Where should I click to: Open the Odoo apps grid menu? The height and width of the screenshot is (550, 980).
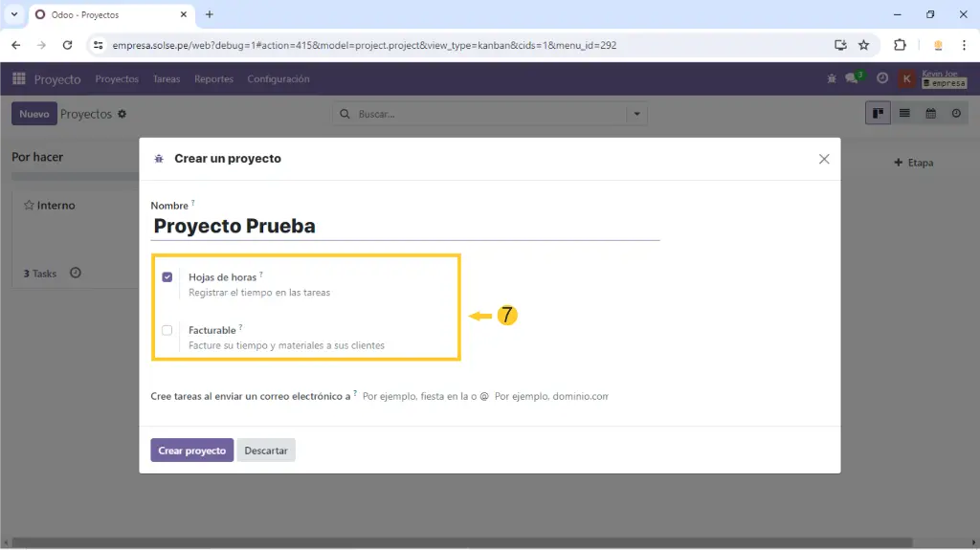coord(19,78)
